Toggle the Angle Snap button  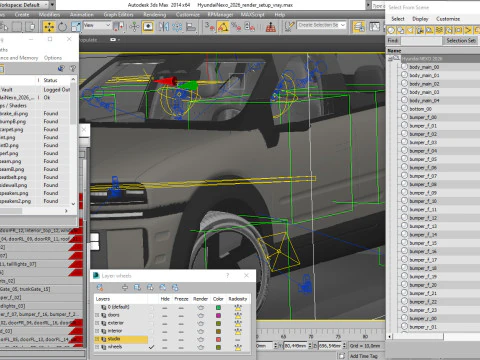tap(223, 27)
